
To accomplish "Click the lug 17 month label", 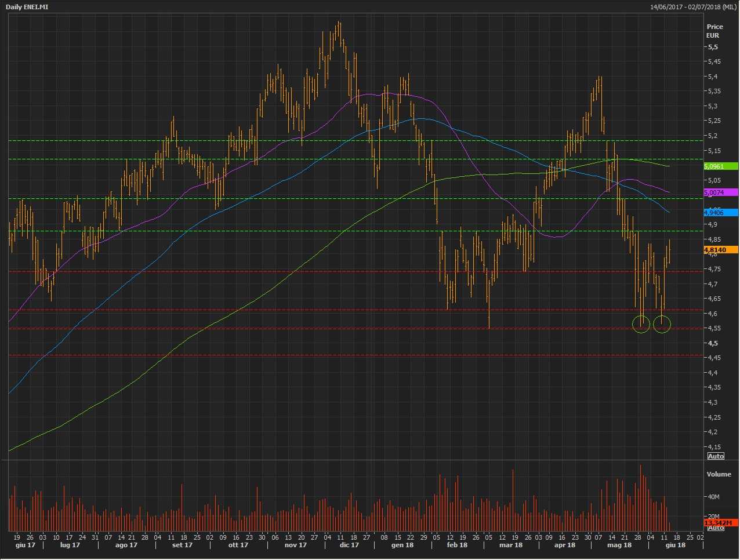I will (70, 545).
